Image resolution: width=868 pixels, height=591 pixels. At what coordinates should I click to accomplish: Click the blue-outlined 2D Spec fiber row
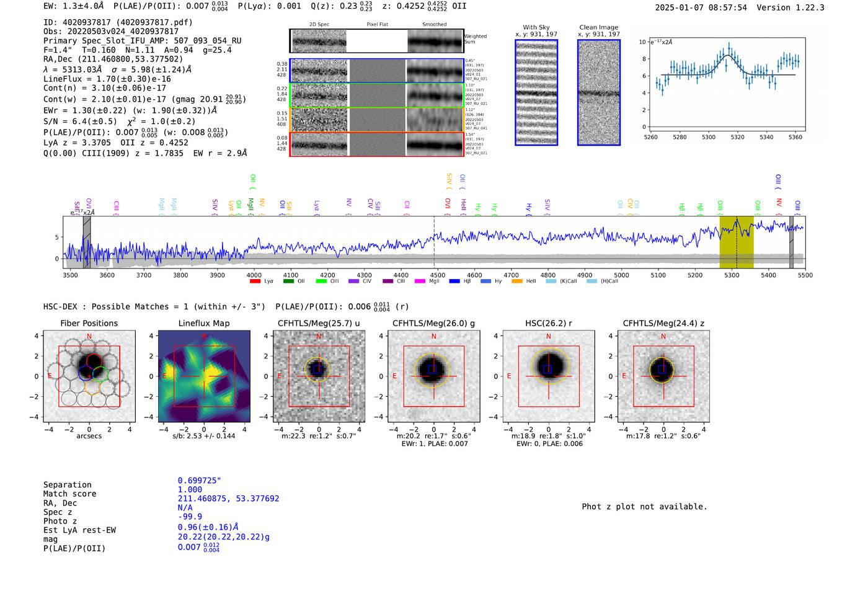pos(376,71)
